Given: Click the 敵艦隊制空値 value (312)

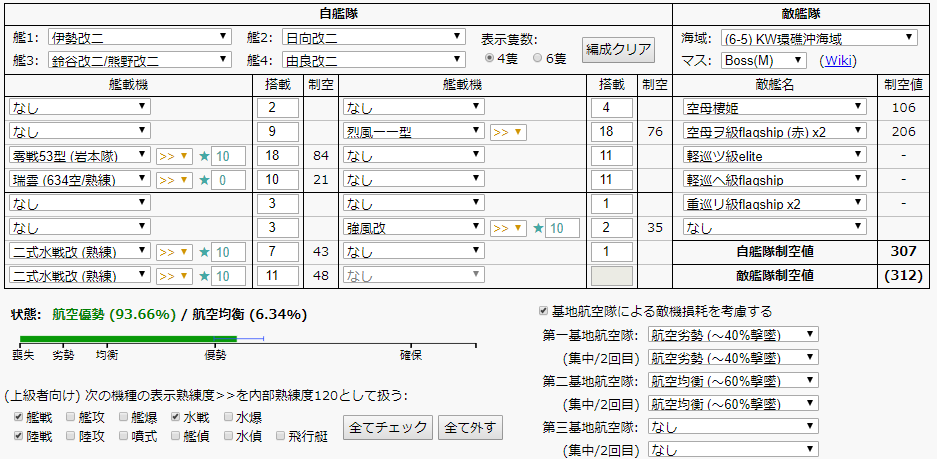Looking at the screenshot, I should (904, 276).
